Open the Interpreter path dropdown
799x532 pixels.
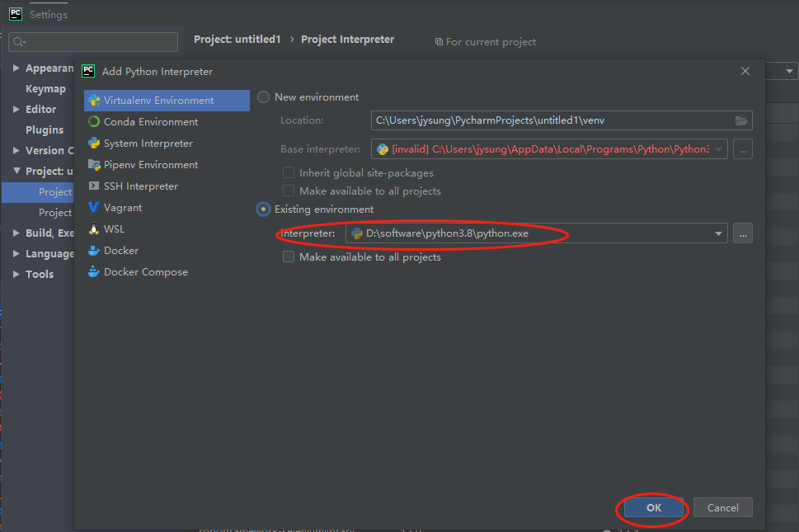(x=717, y=233)
